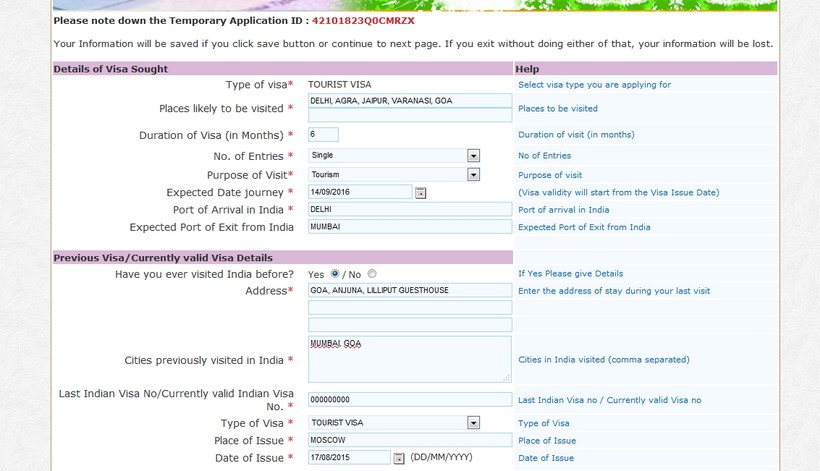Click first Places likely to be visited field
This screenshot has width=820, height=471.
pos(410,100)
